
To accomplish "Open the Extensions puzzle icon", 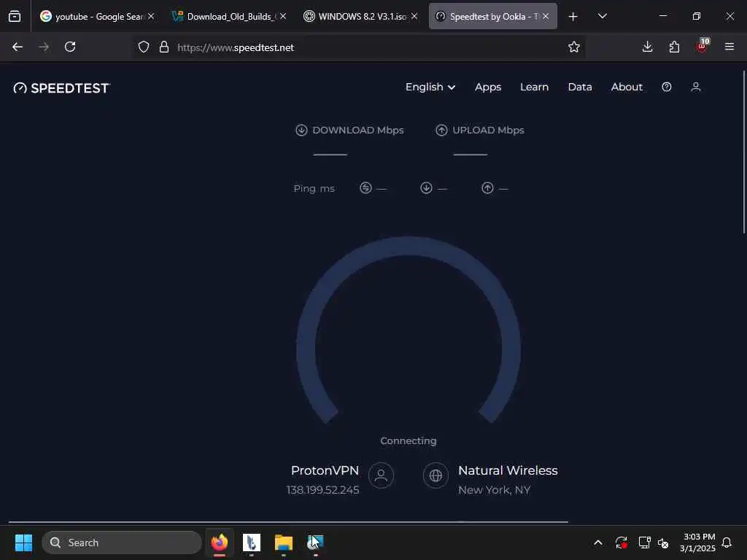I will pyautogui.click(x=674, y=47).
